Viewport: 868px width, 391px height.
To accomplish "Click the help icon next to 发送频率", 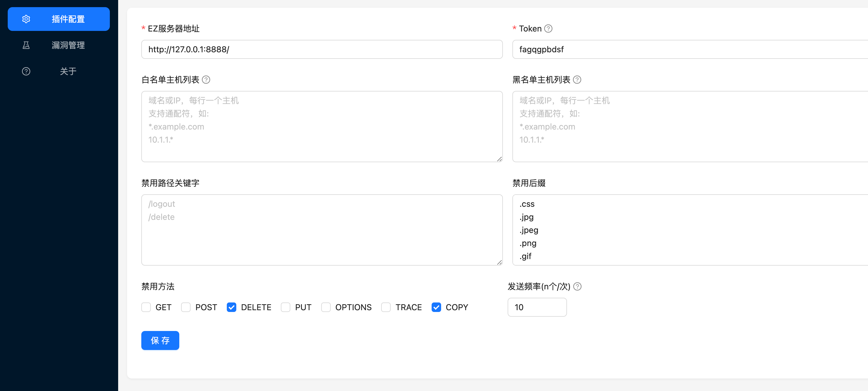I will coord(577,286).
